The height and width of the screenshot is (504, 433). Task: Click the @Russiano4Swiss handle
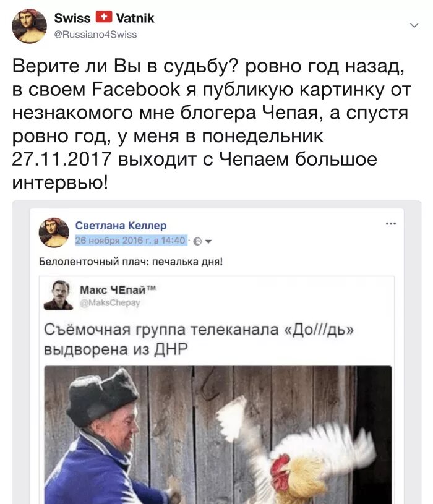[95, 35]
